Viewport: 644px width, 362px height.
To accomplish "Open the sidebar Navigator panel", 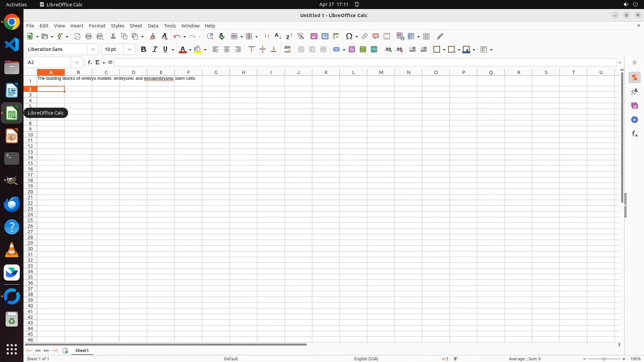I will click(x=634, y=120).
